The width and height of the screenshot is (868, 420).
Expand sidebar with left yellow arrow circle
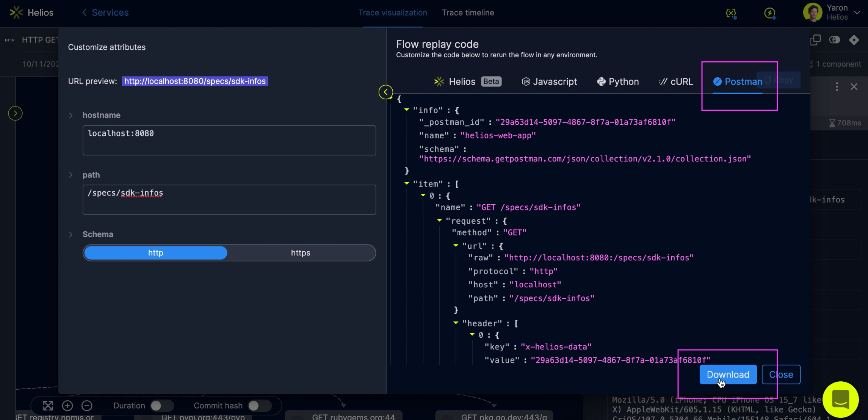pos(15,113)
